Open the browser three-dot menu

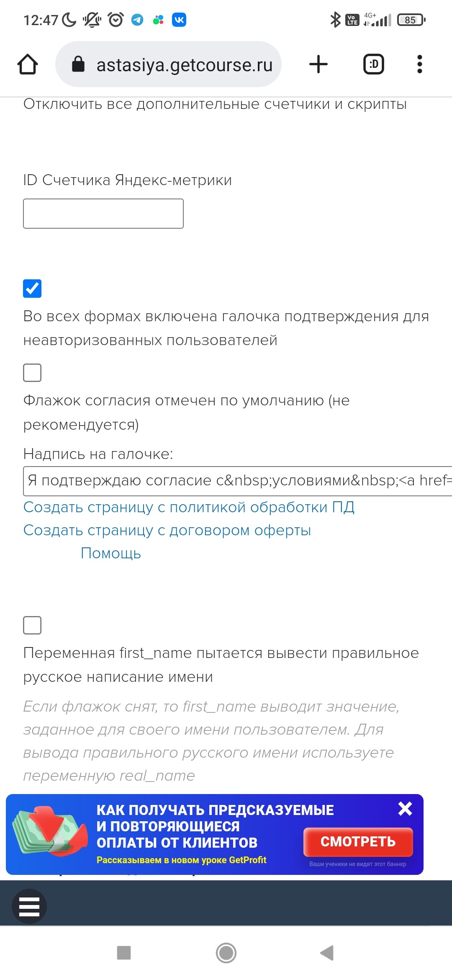click(419, 64)
